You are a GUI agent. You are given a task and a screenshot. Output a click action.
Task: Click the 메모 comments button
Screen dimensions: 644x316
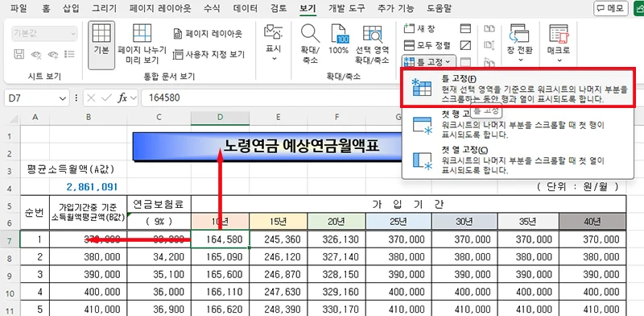tap(611, 8)
